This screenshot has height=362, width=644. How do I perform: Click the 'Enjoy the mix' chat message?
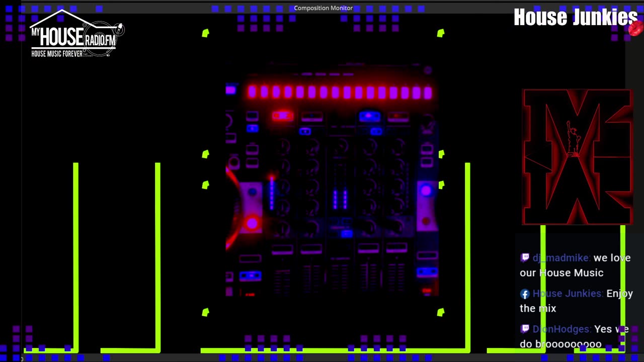pyautogui.click(x=577, y=301)
